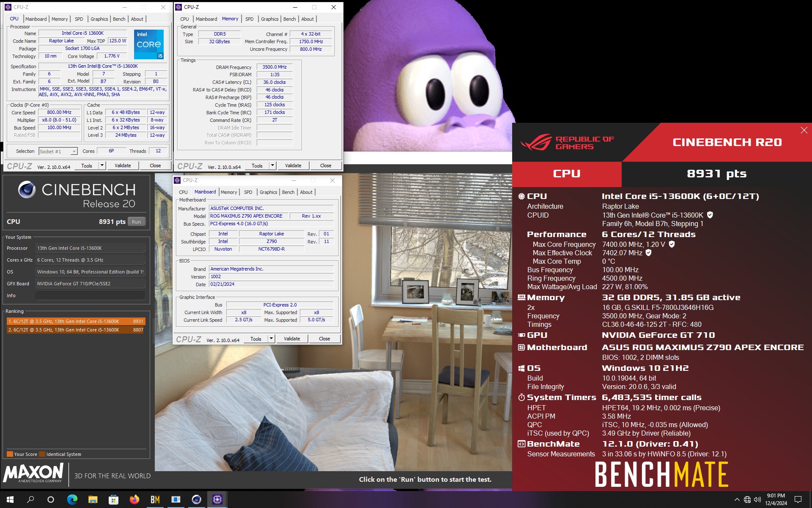Image resolution: width=812 pixels, height=508 pixels.
Task: Switch to BenchMate BM taskbar icon
Action: point(155,500)
